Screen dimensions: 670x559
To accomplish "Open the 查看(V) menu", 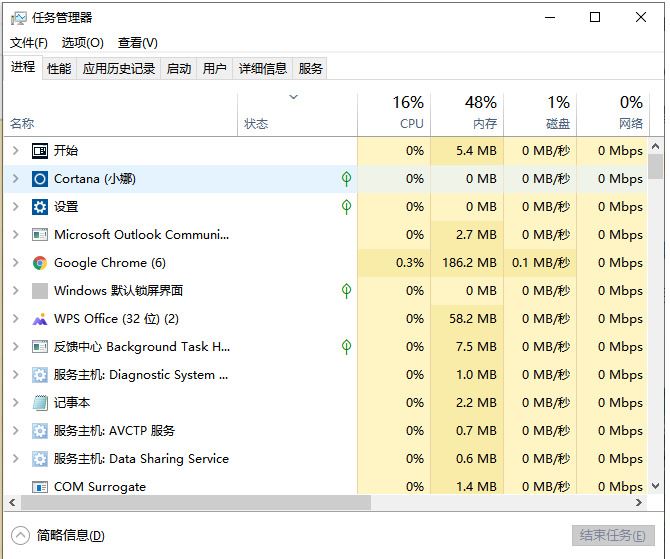I will point(137,43).
